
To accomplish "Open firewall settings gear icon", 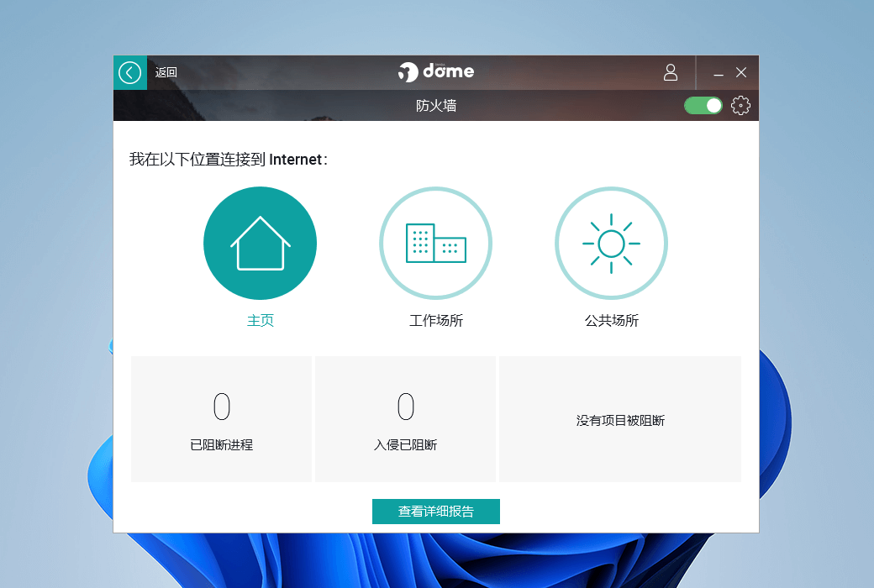I will coord(740,106).
